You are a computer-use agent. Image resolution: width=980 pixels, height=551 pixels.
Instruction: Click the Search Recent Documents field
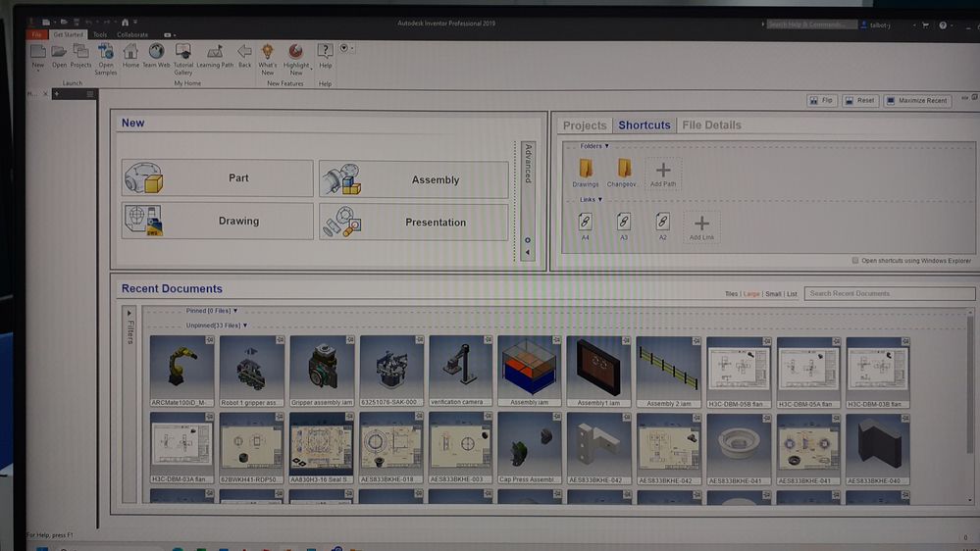tap(890, 293)
